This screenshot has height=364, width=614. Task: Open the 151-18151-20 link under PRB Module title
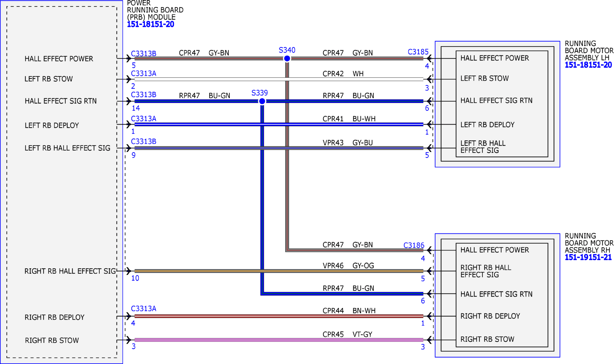coord(150,24)
